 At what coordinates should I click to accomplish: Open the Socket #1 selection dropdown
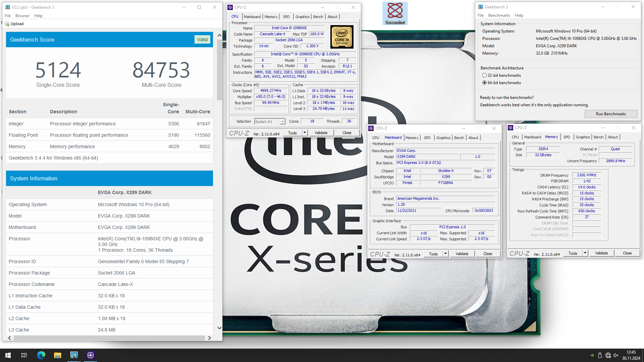pos(282,122)
